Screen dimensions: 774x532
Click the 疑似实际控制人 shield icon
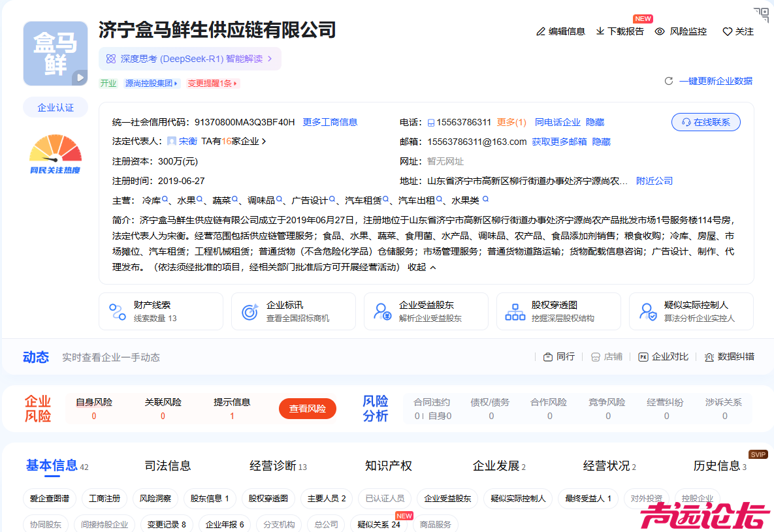(648, 312)
